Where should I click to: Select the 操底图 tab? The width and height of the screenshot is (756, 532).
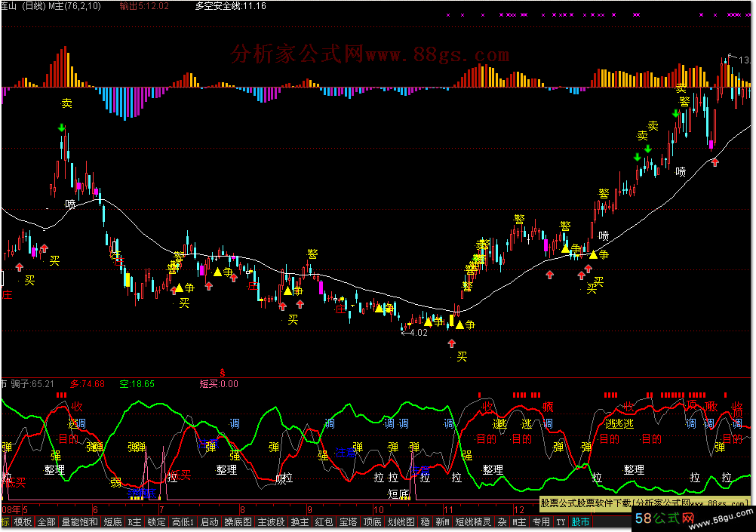coord(238,522)
